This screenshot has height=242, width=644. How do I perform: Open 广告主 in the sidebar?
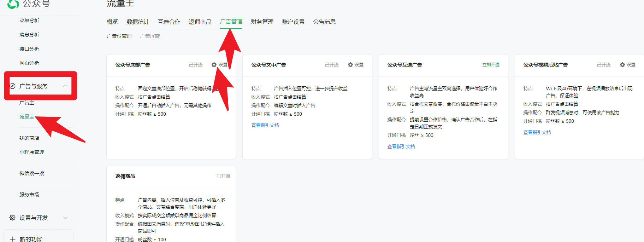click(27, 103)
